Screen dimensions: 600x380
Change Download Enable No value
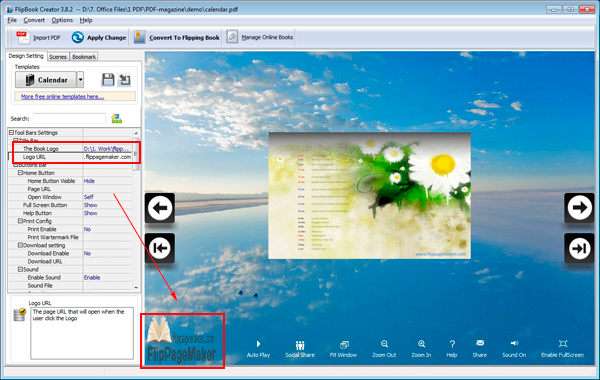108,253
